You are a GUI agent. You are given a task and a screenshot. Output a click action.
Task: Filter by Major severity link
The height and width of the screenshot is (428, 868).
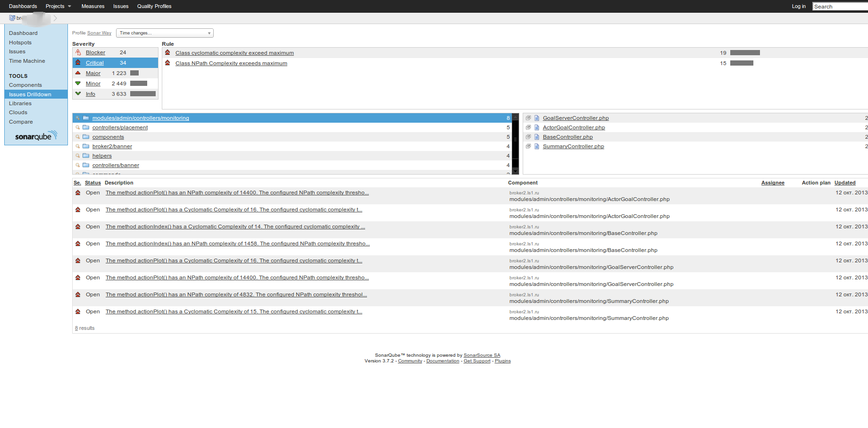[93, 73]
